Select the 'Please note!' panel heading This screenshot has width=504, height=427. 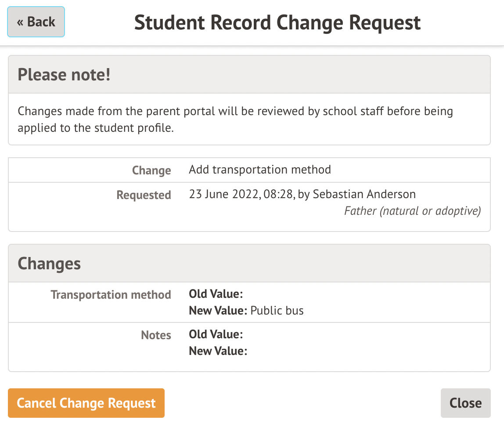tap(64, 75)
